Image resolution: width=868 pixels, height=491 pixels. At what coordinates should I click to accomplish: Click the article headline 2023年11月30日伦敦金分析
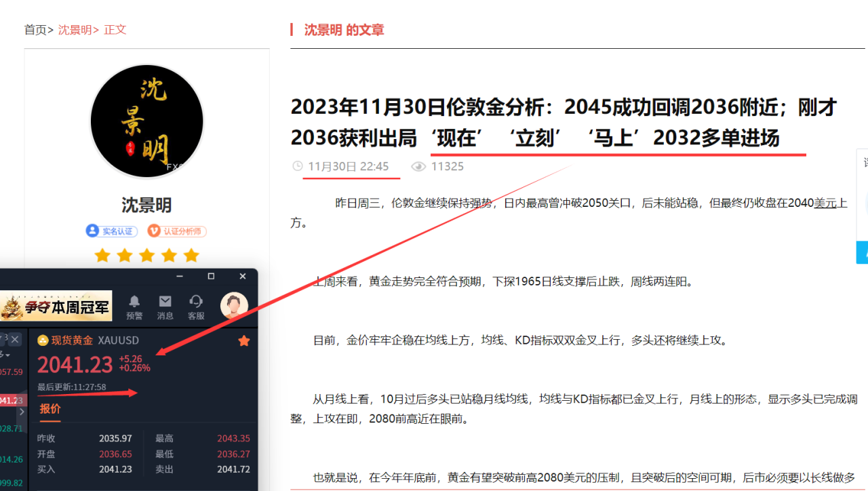564,123
